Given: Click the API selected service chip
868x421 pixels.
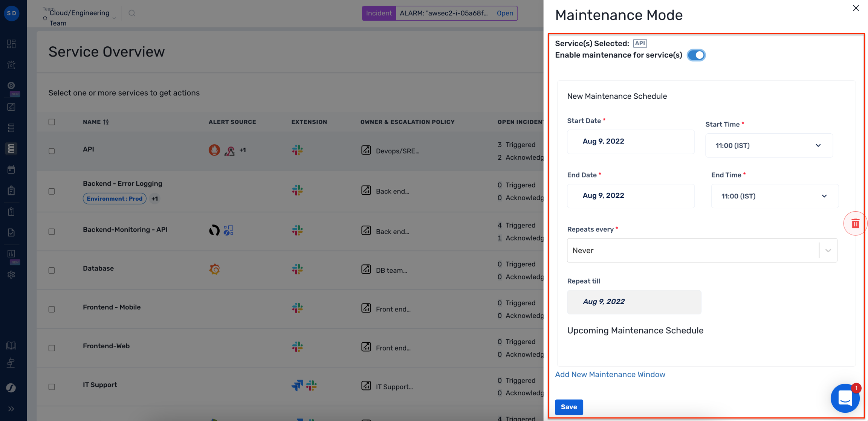Looking at the screenshot, I should (x=640, y=43).
